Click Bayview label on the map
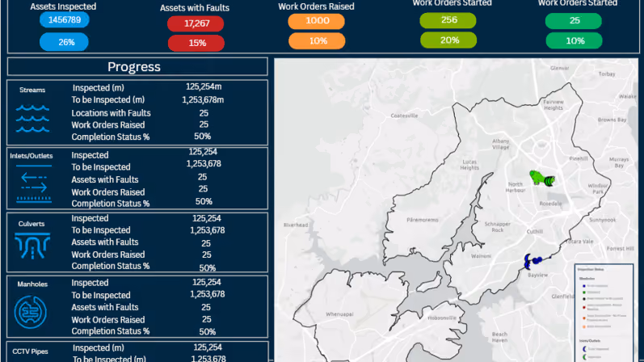Screen dimensions: 644x362 [x=537, y=276]
